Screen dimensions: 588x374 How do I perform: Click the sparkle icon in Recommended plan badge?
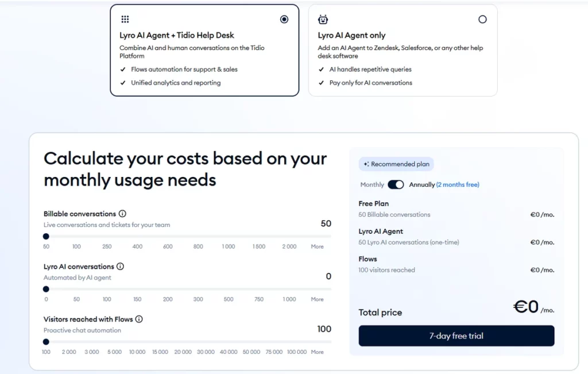point(366,164)
